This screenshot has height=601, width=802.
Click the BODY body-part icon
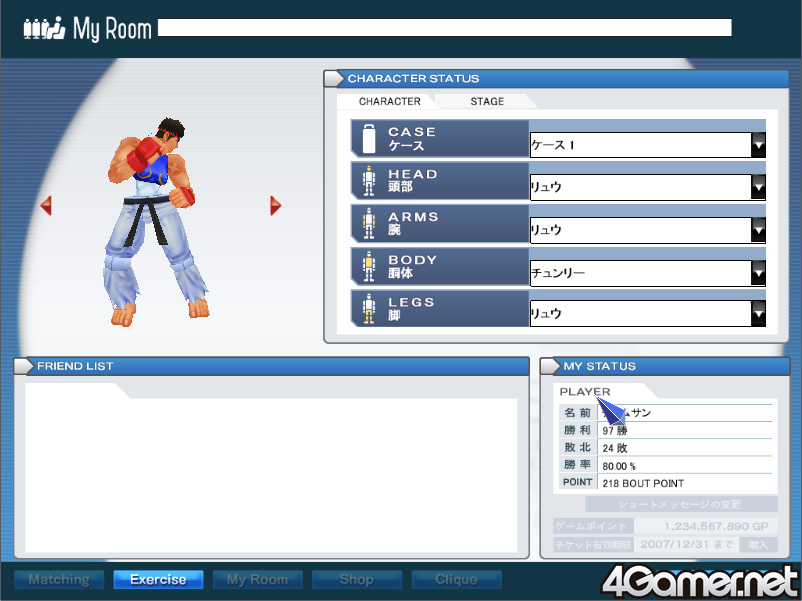369,266
